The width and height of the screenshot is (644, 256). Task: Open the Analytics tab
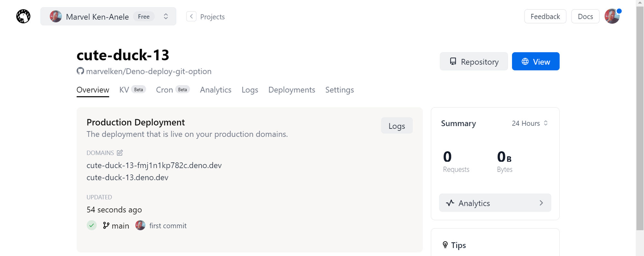point(215,90)
